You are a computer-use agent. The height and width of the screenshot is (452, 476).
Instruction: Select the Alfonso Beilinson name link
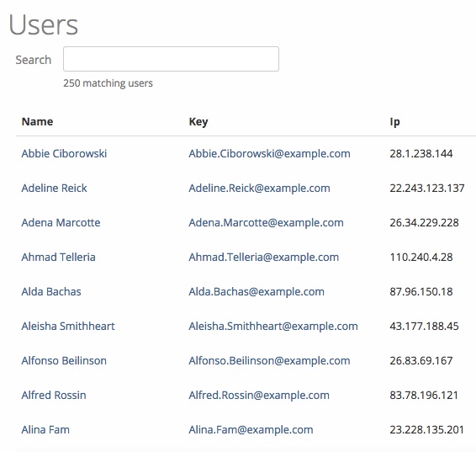pyautogui.click(x=64, y=360)
